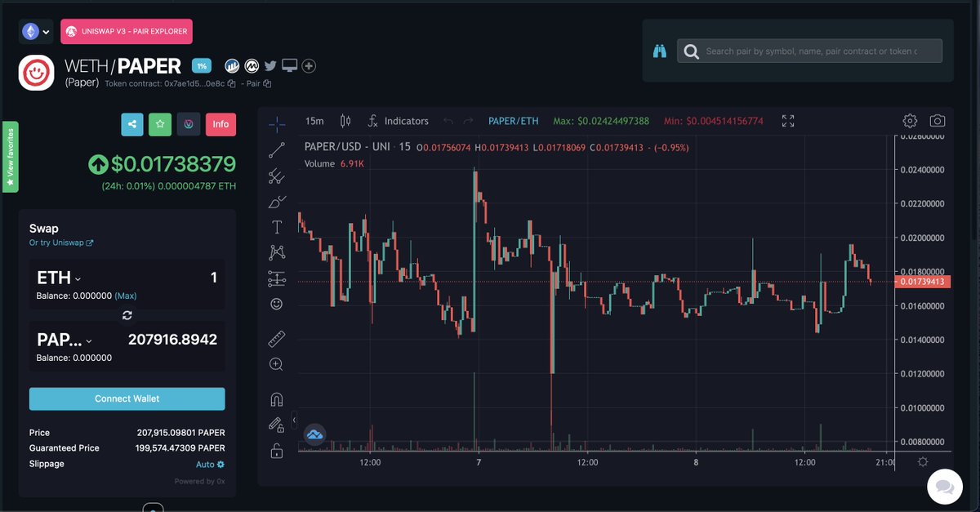Open Auto slippage settings
This screenshot has height=512, width=980.
tap(210, 464)
